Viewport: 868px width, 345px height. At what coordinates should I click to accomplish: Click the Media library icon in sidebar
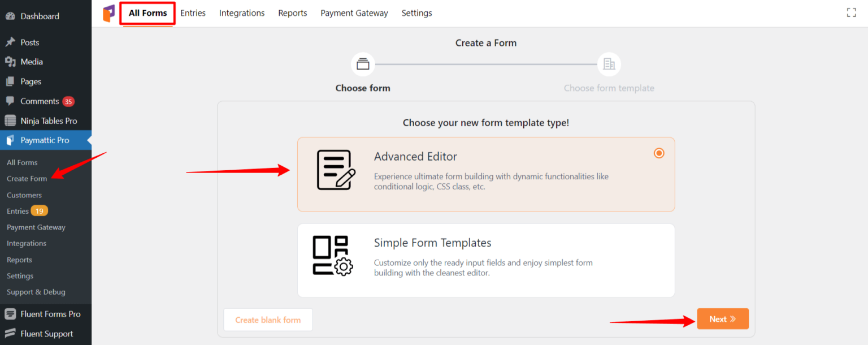10,61
